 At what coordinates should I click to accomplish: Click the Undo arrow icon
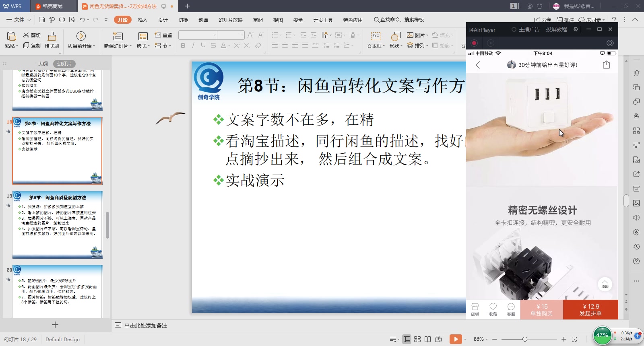[82, 19]
